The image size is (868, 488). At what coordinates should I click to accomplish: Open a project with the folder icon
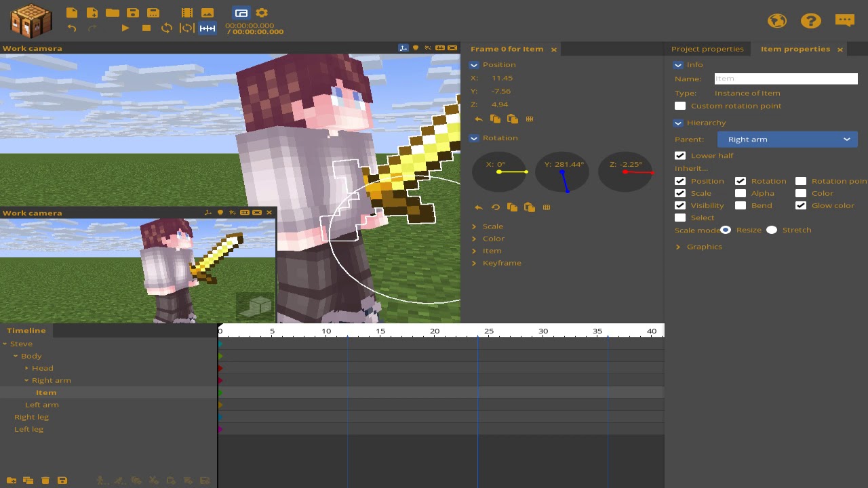tap(113, 13)
